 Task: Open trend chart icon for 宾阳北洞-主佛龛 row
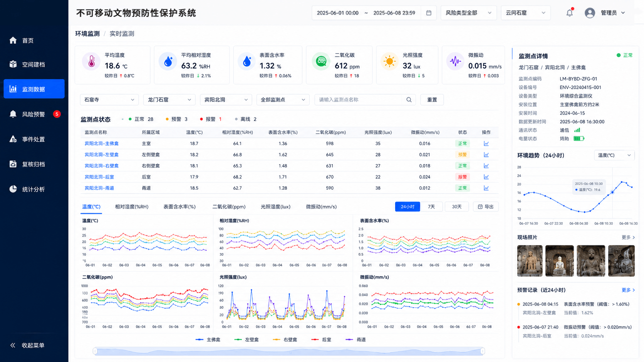click(x=486, y=143)
